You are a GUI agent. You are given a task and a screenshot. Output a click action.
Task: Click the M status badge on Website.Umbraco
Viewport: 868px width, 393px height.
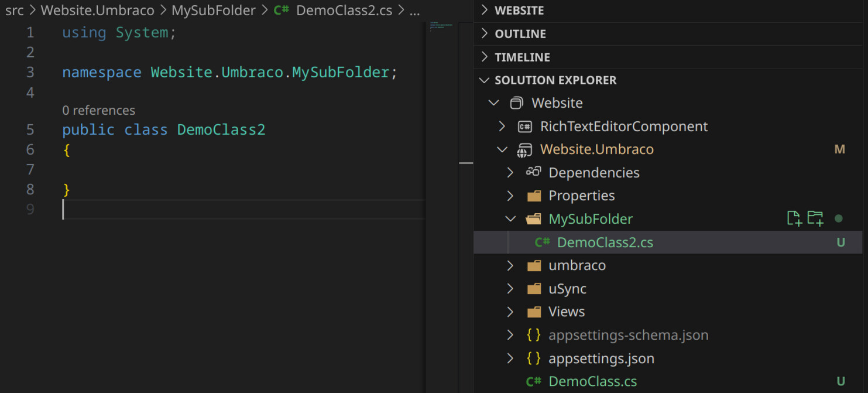point(839,149)
